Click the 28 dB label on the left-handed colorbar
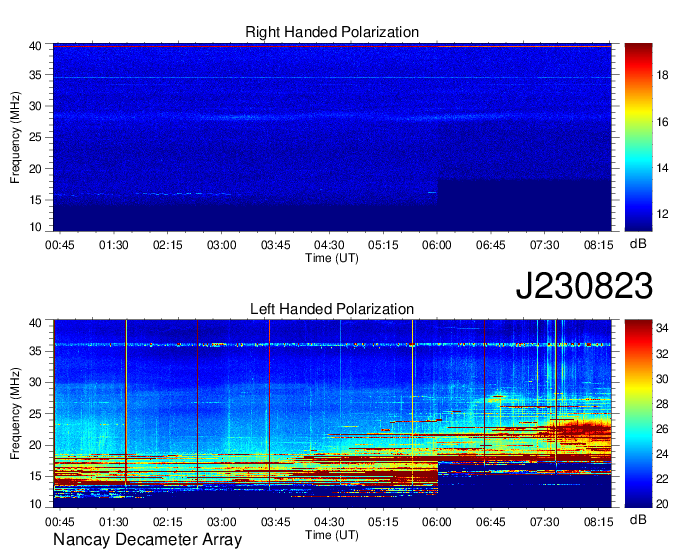Viewport: 680px width, 552px height. coord(662,405)
